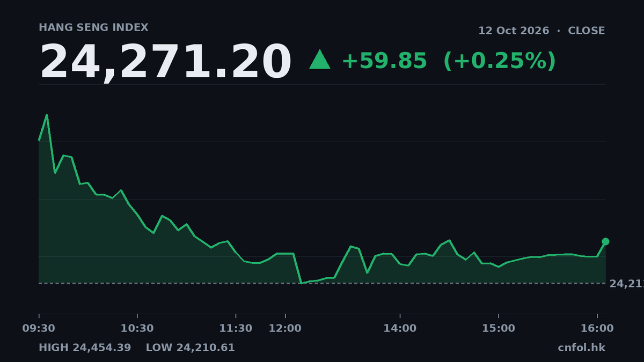Click the +59.85 point change figure

click(x=384, y=61)
